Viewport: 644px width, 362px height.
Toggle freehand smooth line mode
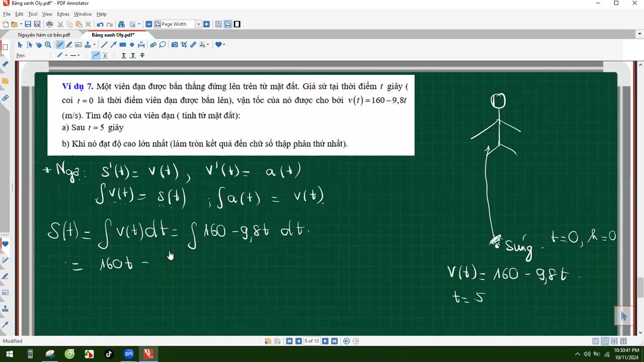click(96, 55)
